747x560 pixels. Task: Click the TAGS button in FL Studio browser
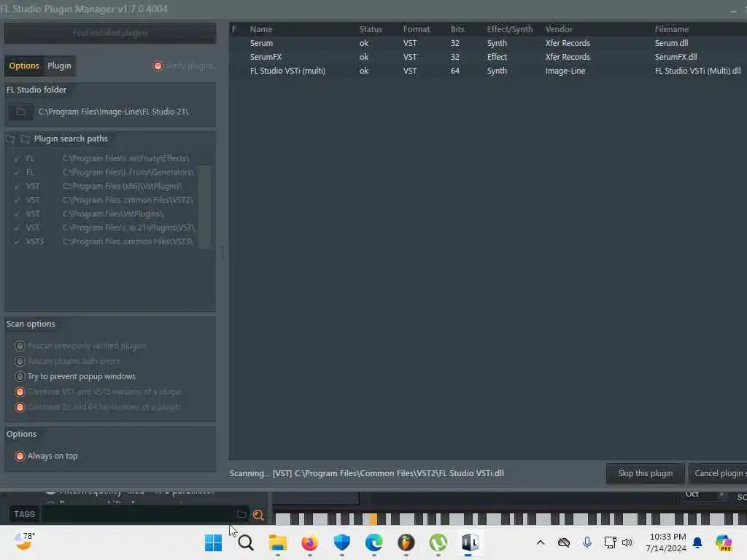click(24, 514)
